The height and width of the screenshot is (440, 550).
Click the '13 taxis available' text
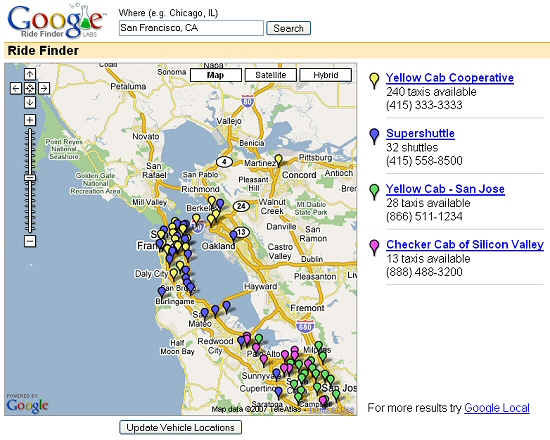428,259
